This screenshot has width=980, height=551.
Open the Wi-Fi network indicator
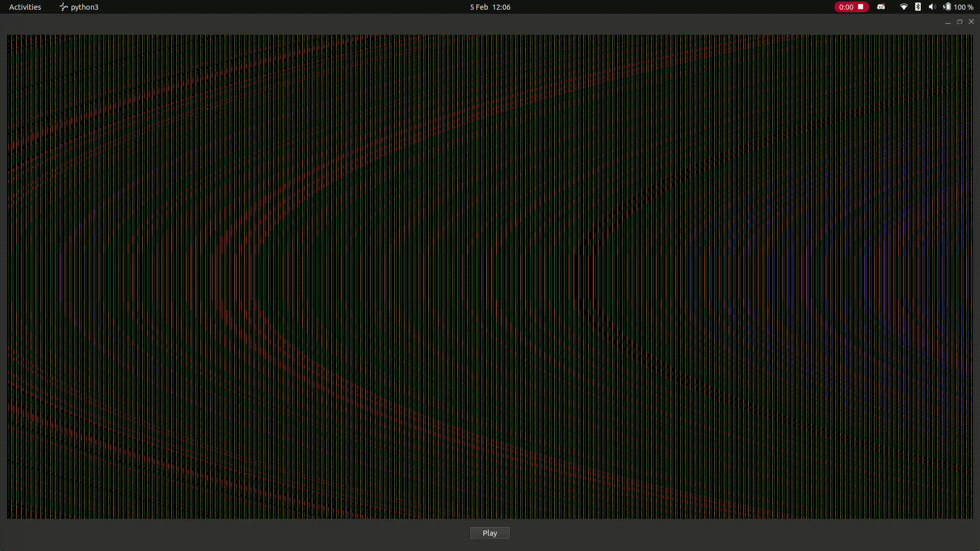click(903, 7)
